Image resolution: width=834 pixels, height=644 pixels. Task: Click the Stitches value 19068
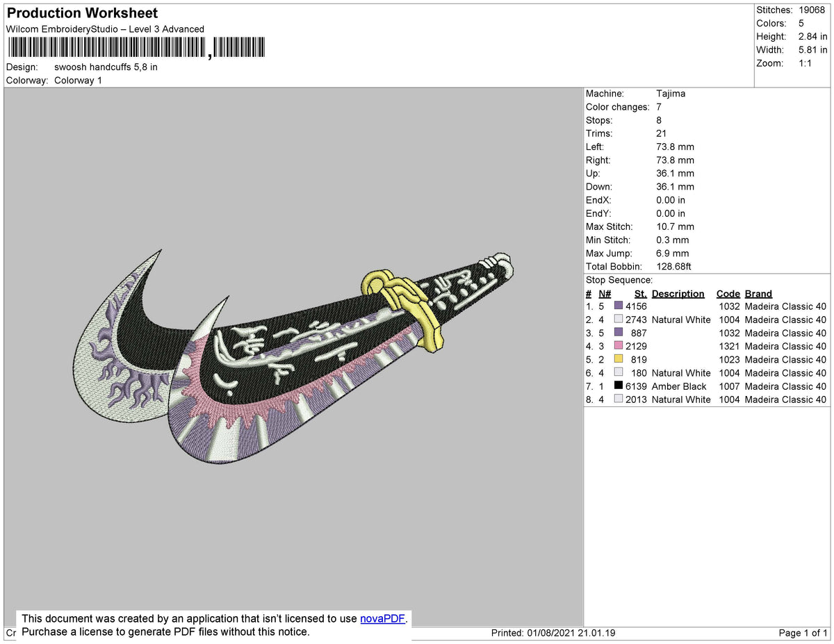(813, 10)
